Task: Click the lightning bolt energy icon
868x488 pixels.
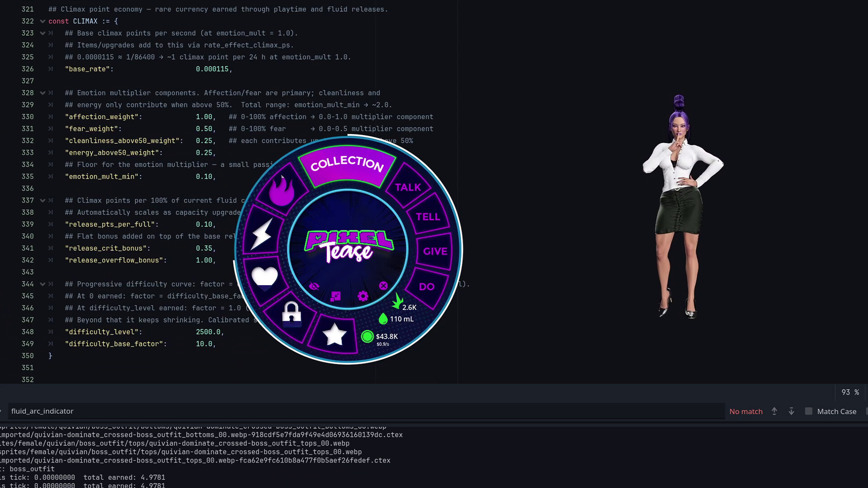Action: (x=262, y=234)
